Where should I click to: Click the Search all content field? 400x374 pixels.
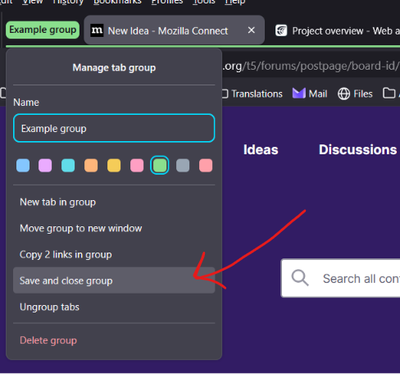(x=341, y=278)
